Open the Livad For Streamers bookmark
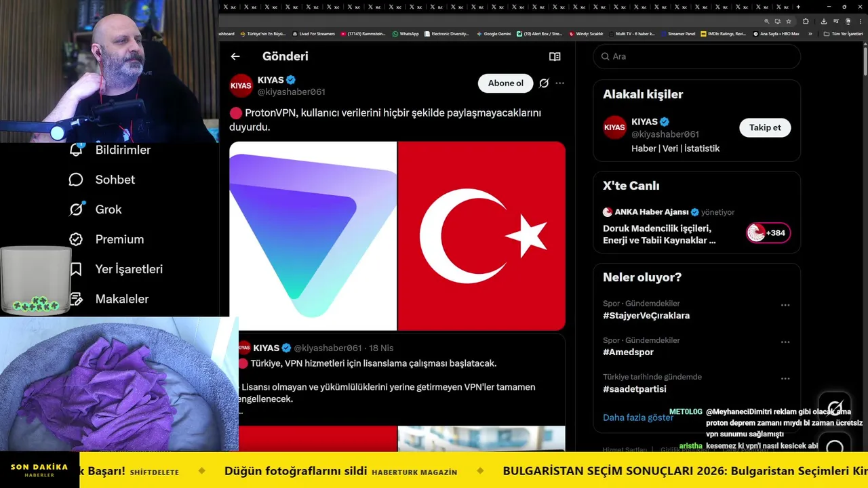 tap(313, 34)
